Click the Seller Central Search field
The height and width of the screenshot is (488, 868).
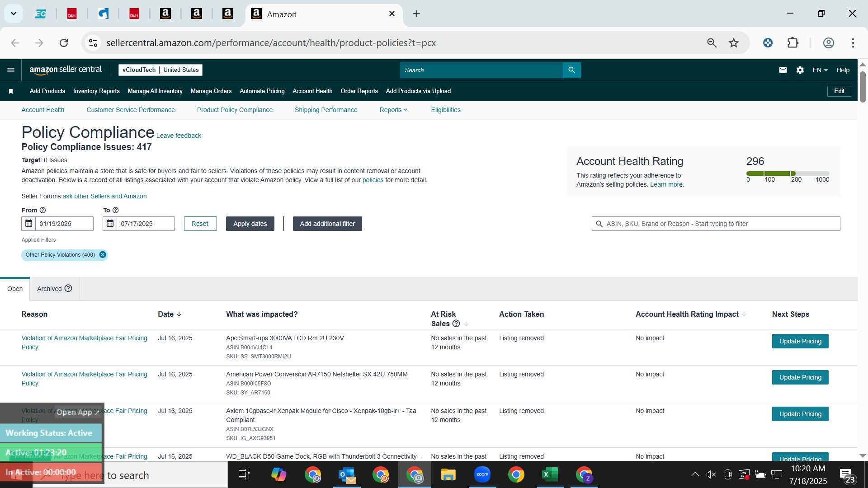pyautogui.click(x=481, y=70)
